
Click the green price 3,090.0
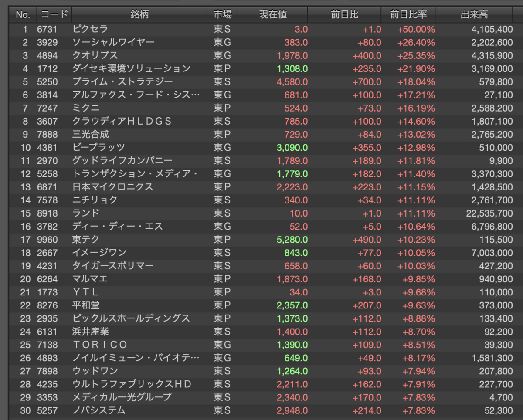click(x=292, y=147)
